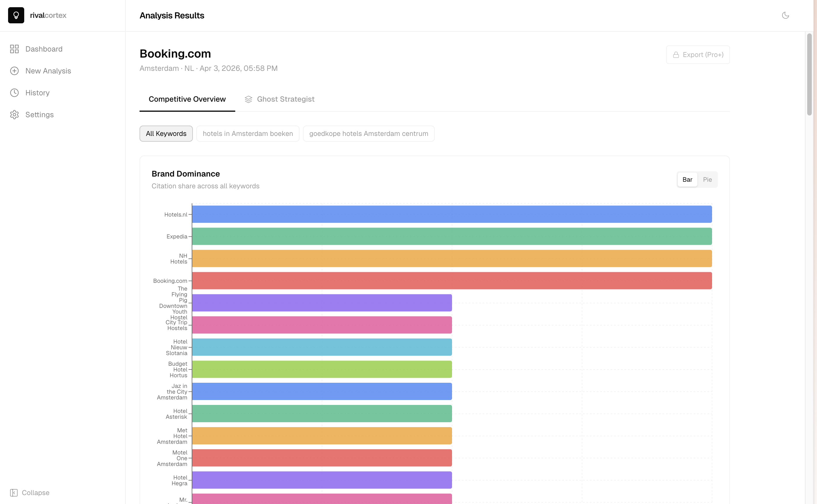This screenshot has width=817, height=504.
Task: Click the page's vertical scrollbar thumb
Action: [x=809, y=74]
